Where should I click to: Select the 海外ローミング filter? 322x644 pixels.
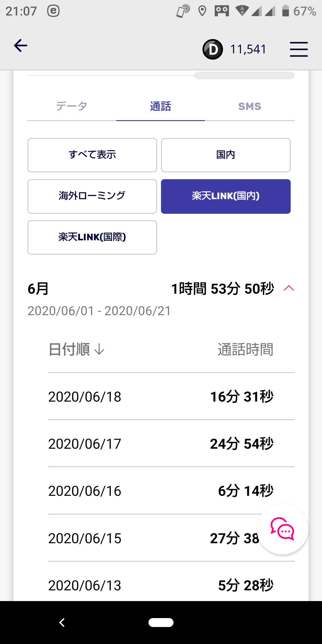coord(92,196)
